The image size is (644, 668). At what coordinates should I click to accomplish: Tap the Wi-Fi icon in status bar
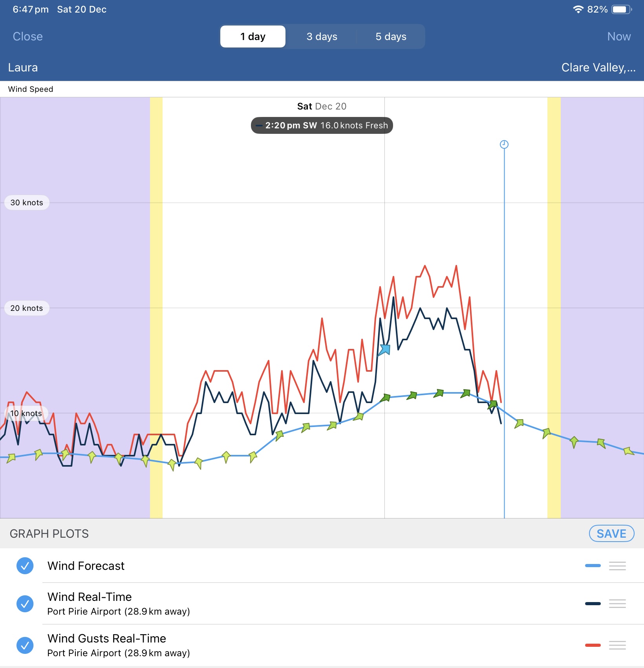pos(578,9)
